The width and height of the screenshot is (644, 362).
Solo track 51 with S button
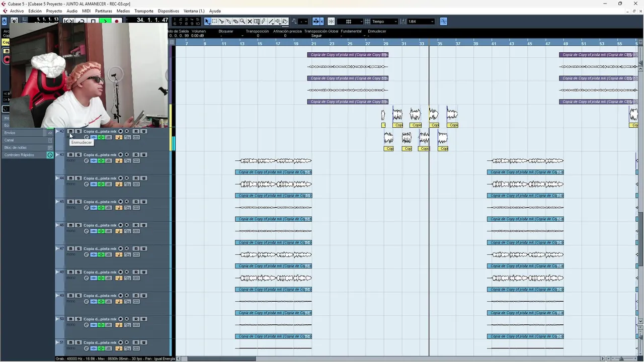click(78, 342)
